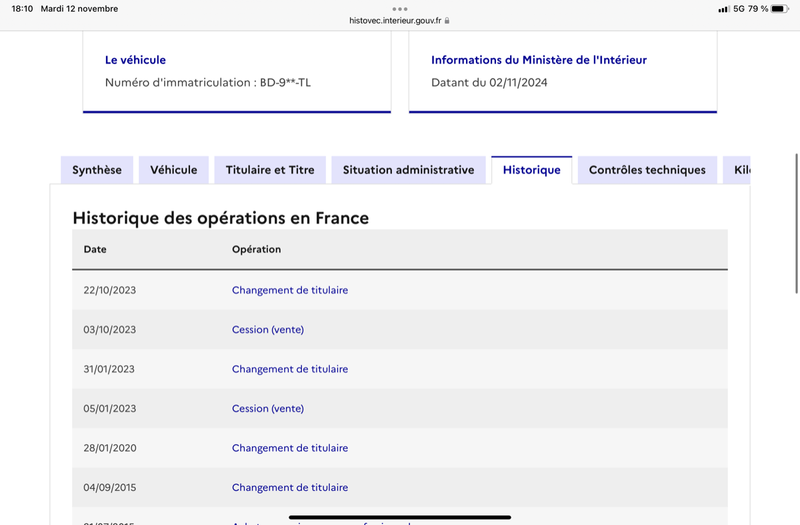This screenshot has width=800, height=525.
Task: Select the Situation administrative tab
Action: pos(408,170)
